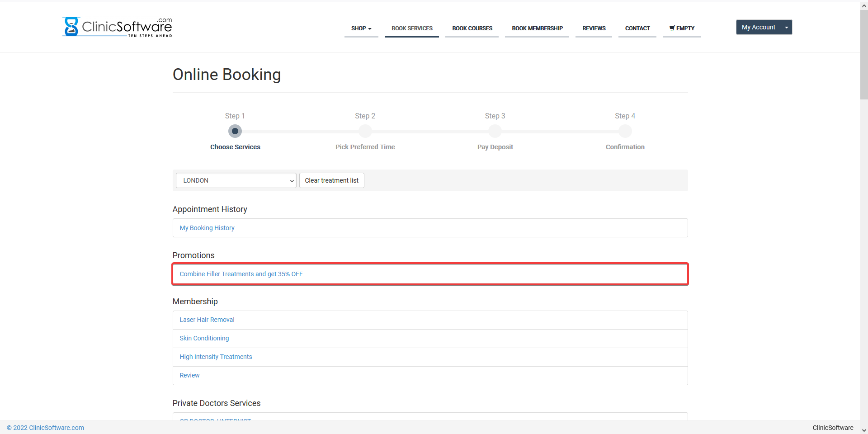Image resolution: width=868 pixels, height=434 pixels.
Task: Open the SHOP dropdown menu
Action: coord(361,28)
